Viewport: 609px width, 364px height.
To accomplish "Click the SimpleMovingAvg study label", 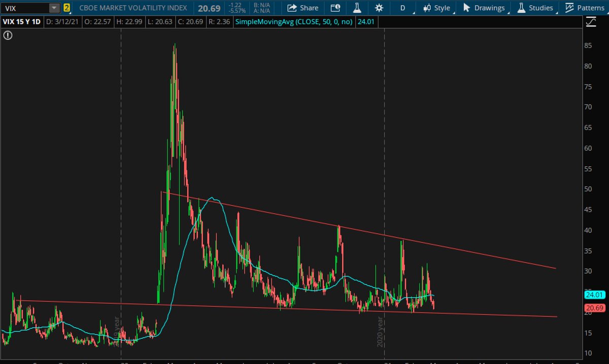I will [x=294, y=22].
